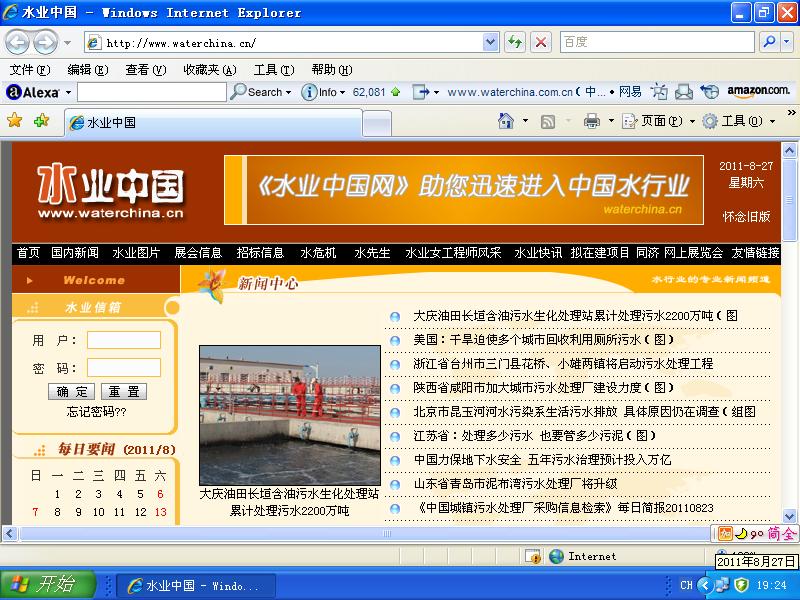The image size is (800, 600).
Task: Open the 工具(T) menu
Action: [x=274, y=69]
